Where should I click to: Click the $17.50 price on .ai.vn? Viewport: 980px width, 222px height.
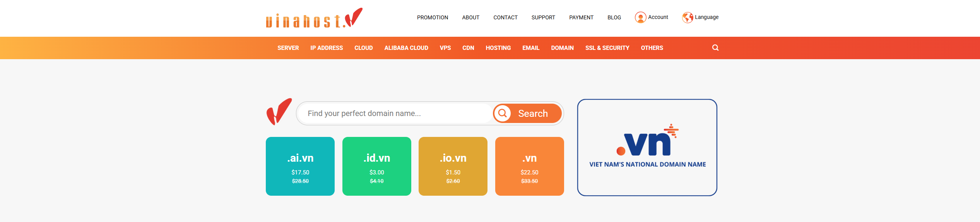point(300,172)
